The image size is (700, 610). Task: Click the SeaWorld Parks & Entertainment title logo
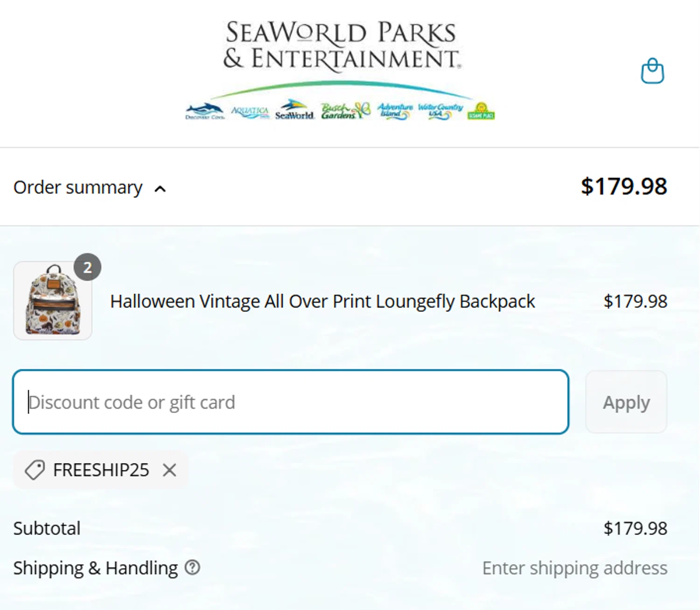click(341, 46)
